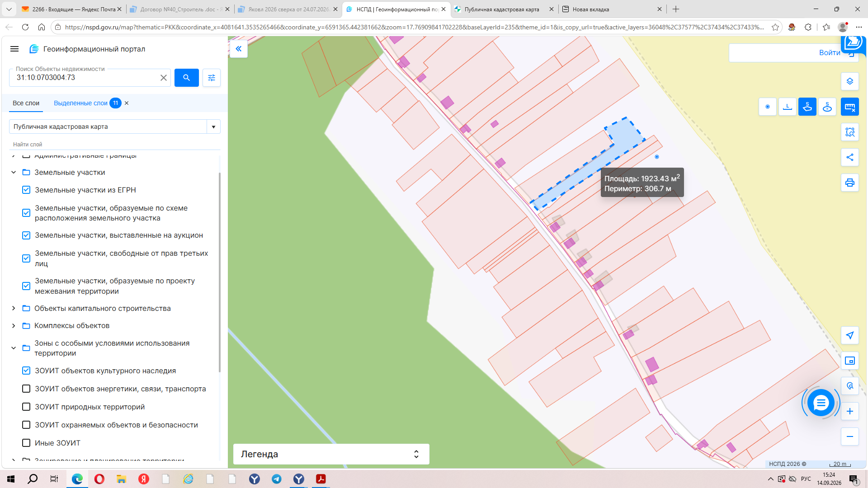Click the blue search magnifier button
Image resolution: width=868 pixels, height=488 pixels.
coord(186,78)
